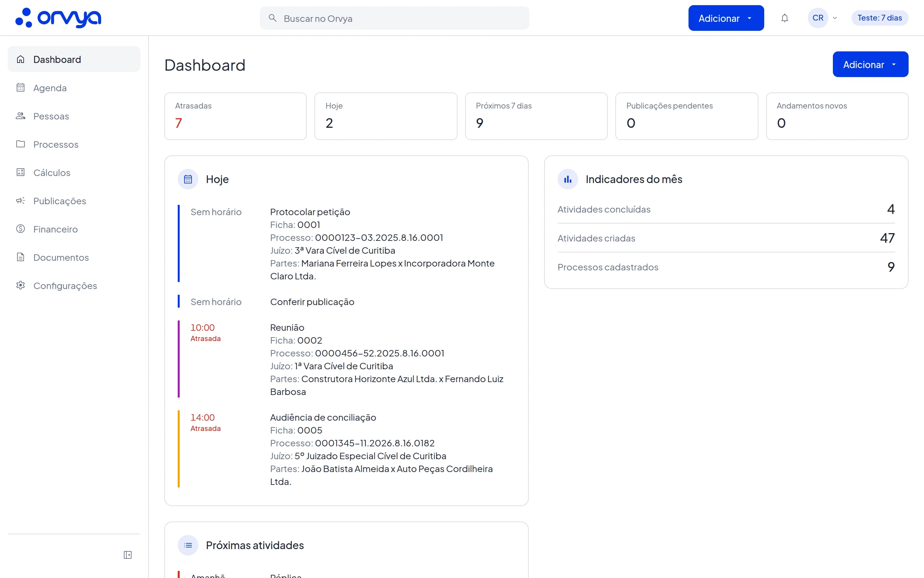This screenshot has width=924, height=578.
Task: Open the Próximos 7 dias card
Action: pyautogui.click(x=536, y=116)
